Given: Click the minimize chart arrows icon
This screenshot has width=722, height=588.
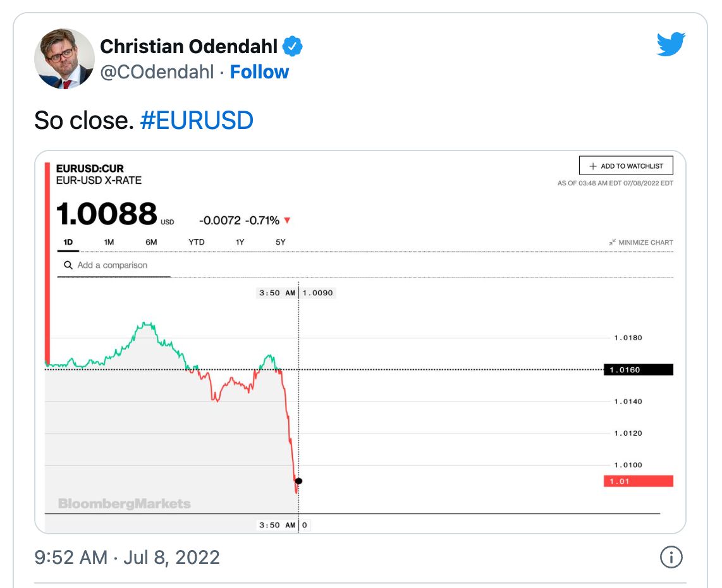Looking at the screenshot, I should [613, 242].
